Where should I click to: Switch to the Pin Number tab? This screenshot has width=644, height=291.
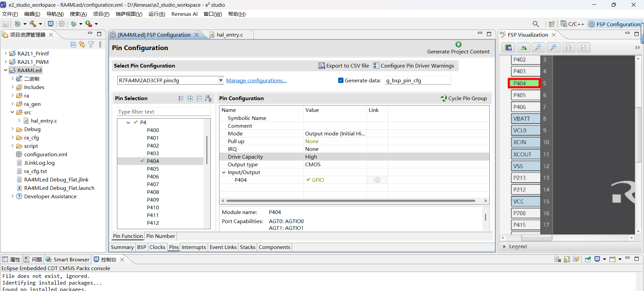pyautogui.click(x=161, y=236)
